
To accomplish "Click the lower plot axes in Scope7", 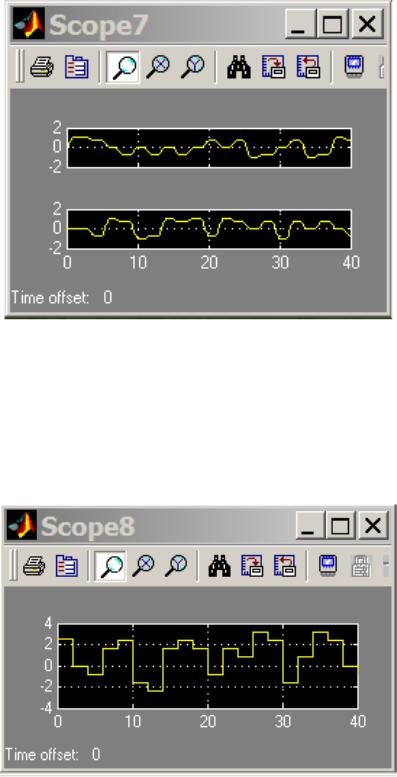I will point(209,229).
